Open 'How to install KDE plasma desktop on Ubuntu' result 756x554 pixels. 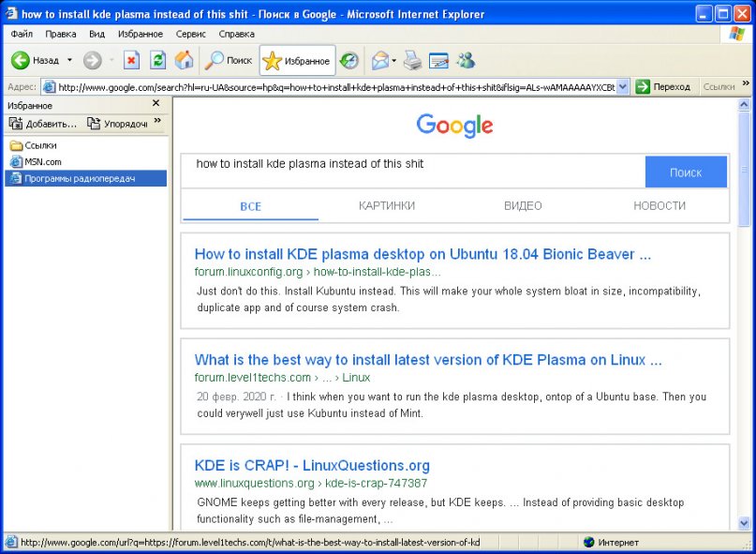click(x=422, y=254)
